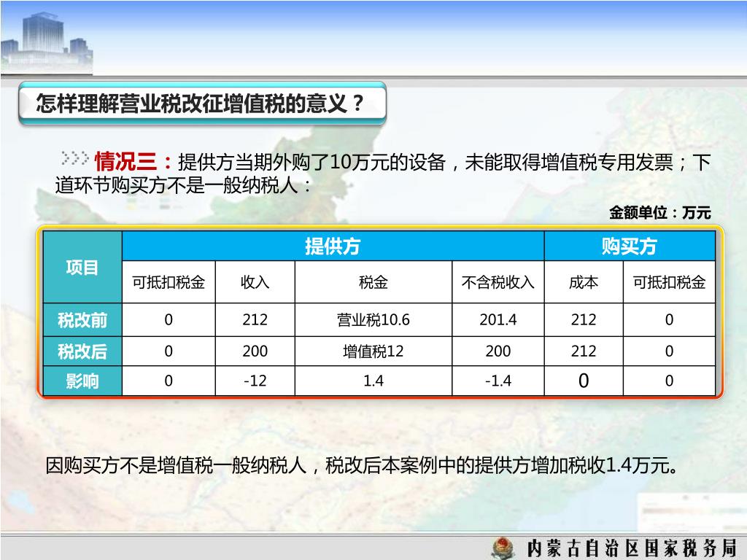Click the 营业税10.6 cell
Screen dimensions: 747x560
click(x=373, y=319)
